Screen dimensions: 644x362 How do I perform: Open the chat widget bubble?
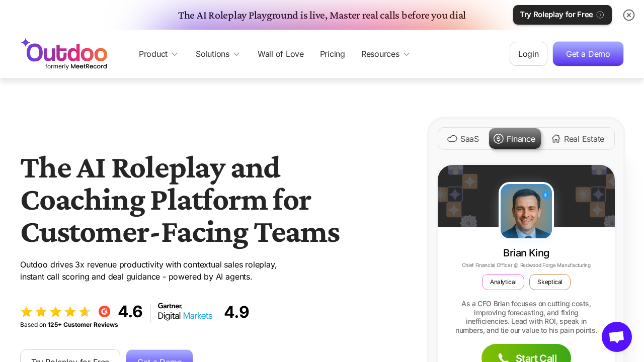(616, 337)
